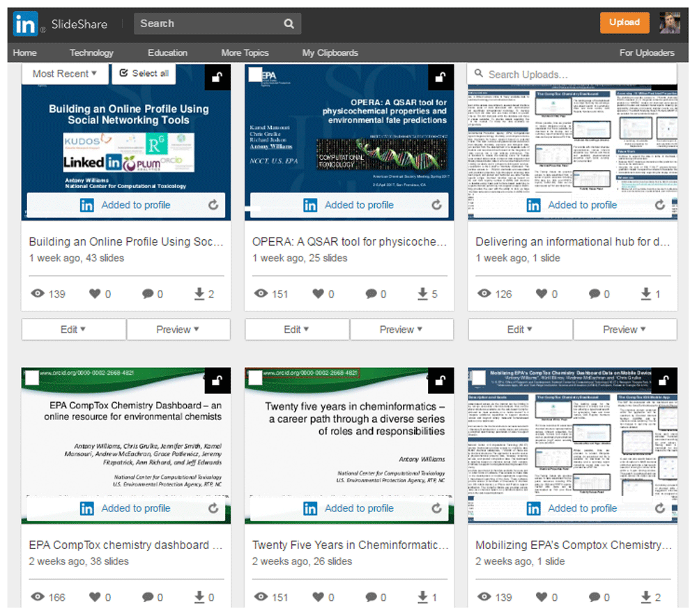
Task: Click likes heart for EPA CompTox chemistry dashboard
Action: click(95, 597)
